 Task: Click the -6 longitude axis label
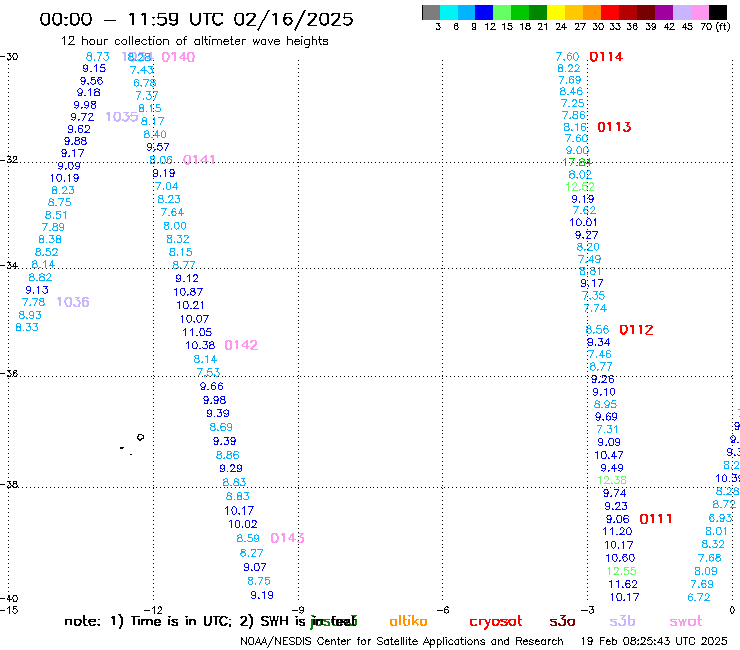443,610
